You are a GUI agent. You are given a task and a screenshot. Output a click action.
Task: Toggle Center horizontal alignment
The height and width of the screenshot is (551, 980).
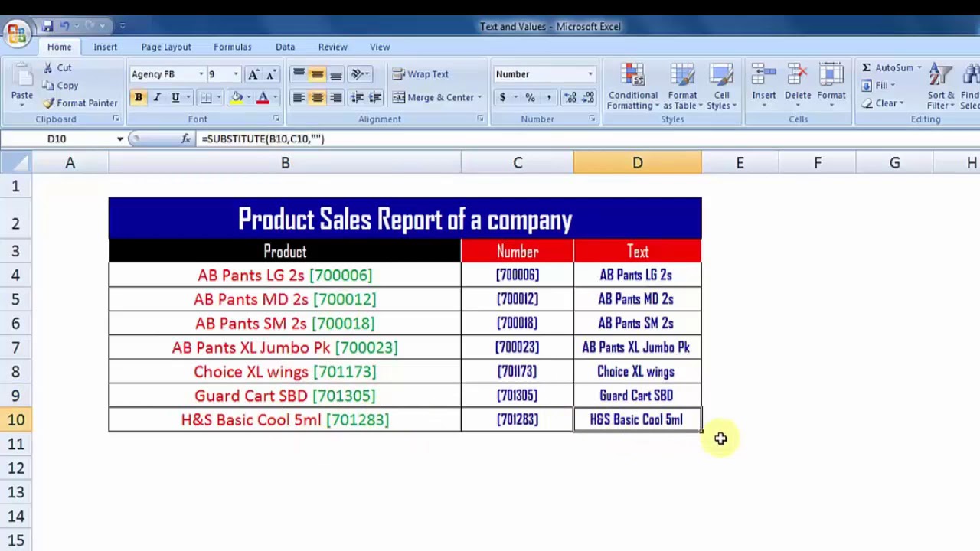[317, 97]
